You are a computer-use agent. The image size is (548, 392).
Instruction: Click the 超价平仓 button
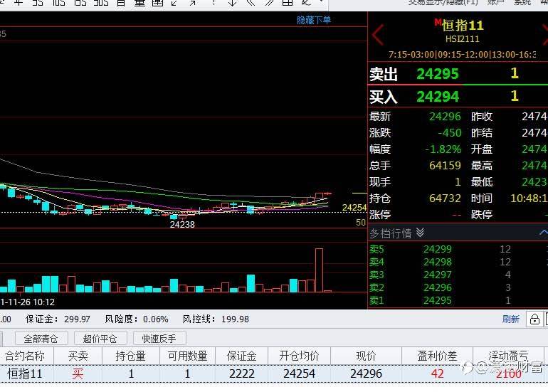coord(100,339)
